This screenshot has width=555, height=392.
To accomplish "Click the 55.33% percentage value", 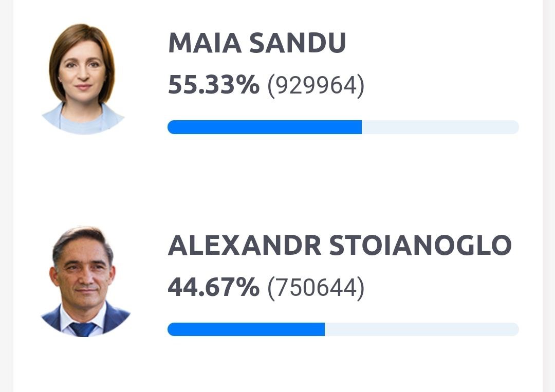I will 213,85.
